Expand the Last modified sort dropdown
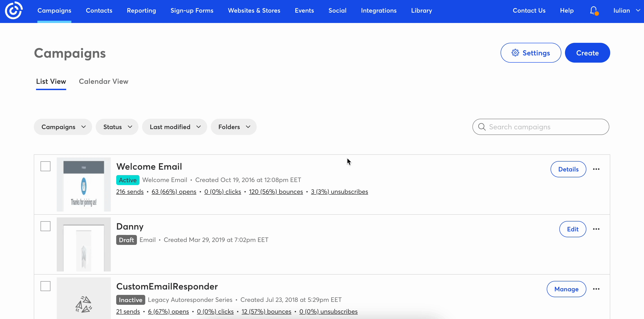The image size is (644, 319). tap(175, 127)
